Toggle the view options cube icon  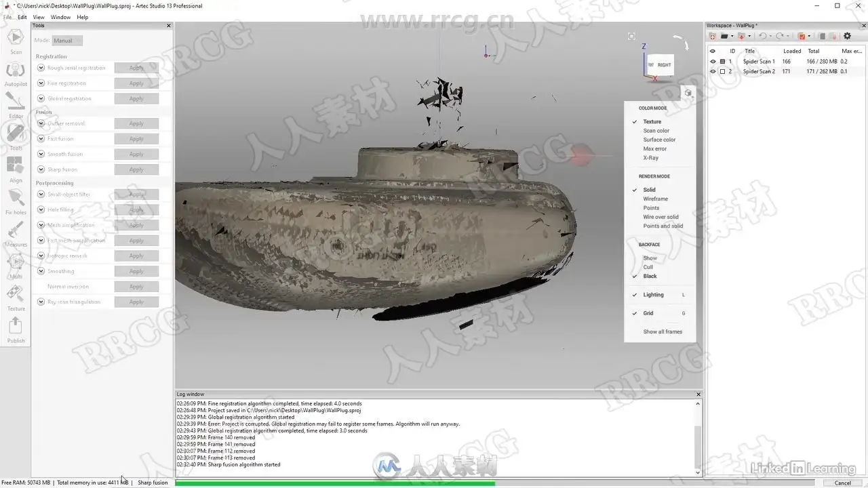click(x=688, y=93)
